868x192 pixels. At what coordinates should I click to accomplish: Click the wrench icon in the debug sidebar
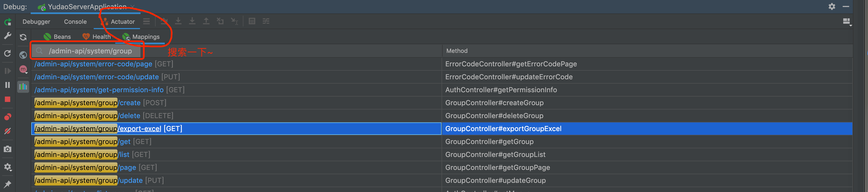pyautogui.click(x=8, y=36)
